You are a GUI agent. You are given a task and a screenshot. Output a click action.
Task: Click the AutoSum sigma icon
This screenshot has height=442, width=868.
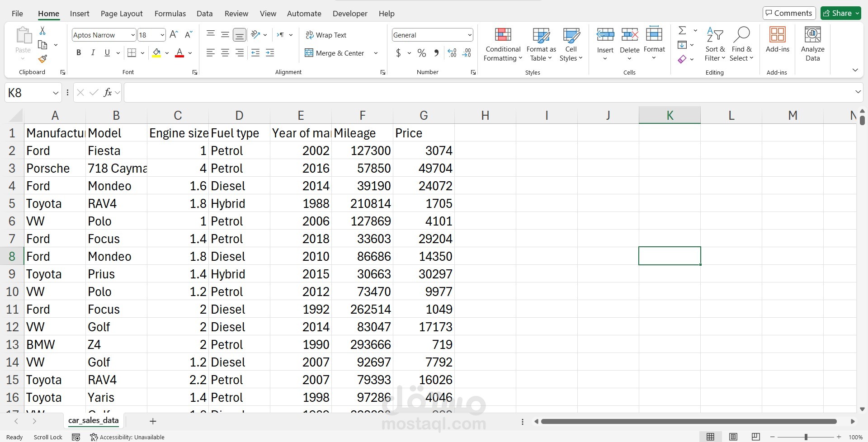(x=682, y=30)
